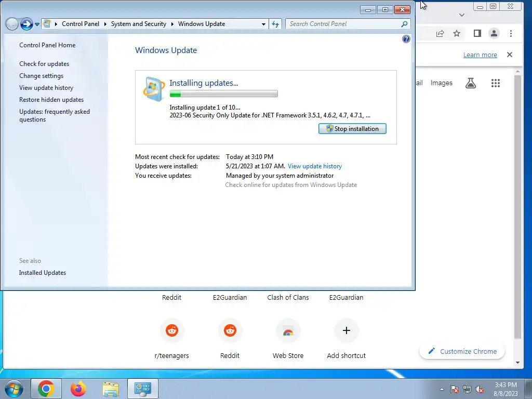This screenshot has width=532, height=399.
Task: Show hidden tray icons arrow
Action: (442, 389)
